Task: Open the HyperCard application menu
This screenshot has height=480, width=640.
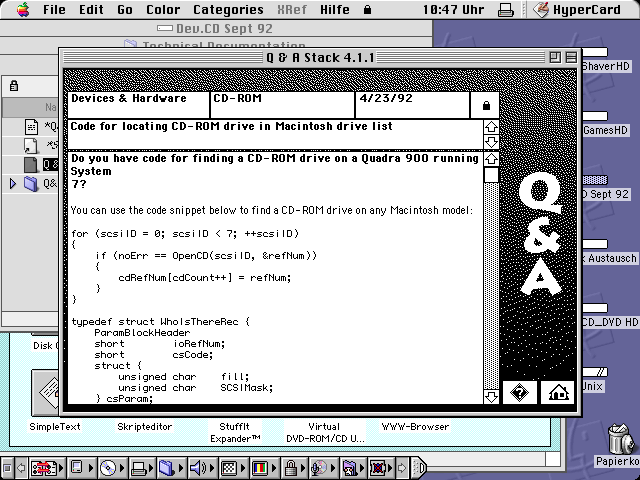Action: 577,9
